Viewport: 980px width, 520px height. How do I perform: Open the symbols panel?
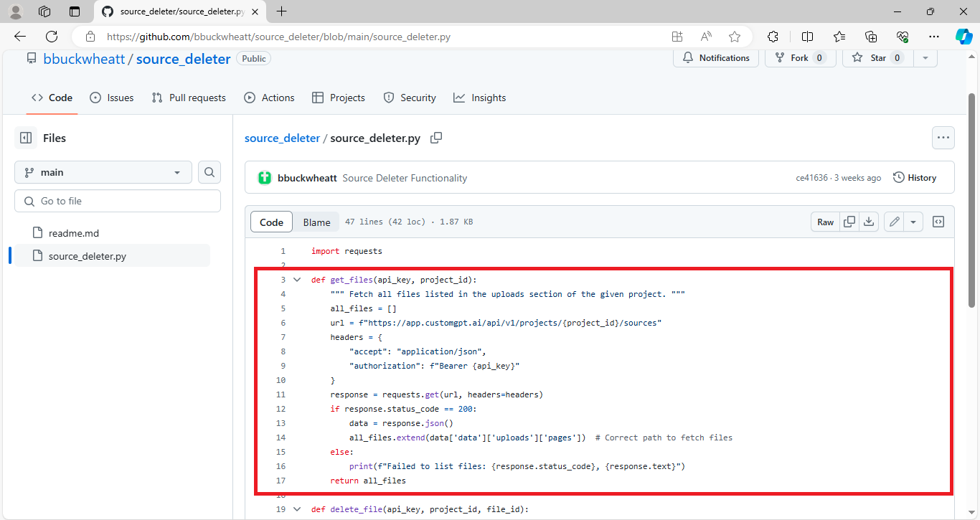(938, 222)
